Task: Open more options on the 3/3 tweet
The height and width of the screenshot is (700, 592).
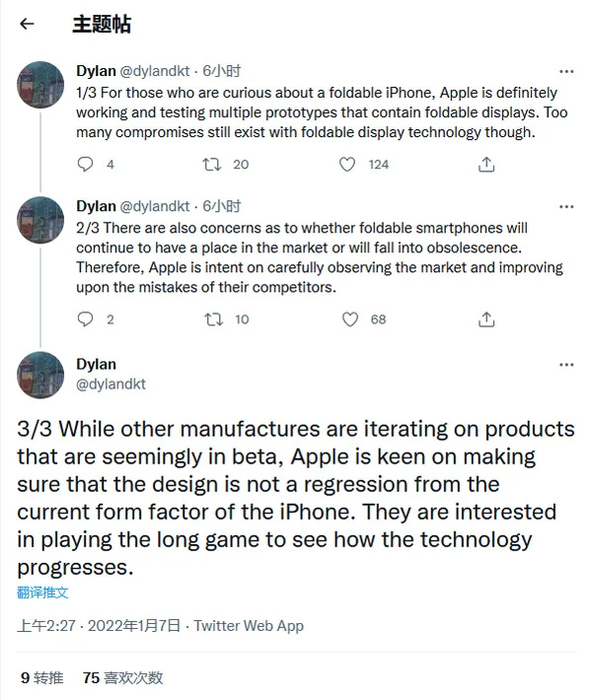Action: [566, 365]
